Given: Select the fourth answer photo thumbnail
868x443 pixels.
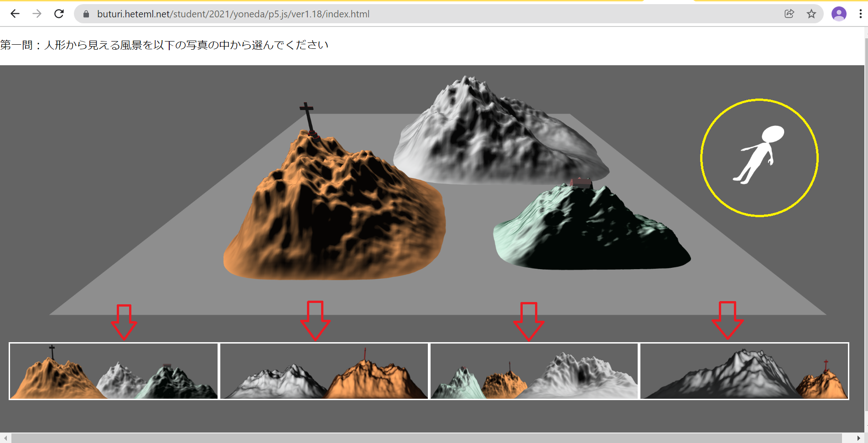Looking at the screenshot, I should 744,371.
